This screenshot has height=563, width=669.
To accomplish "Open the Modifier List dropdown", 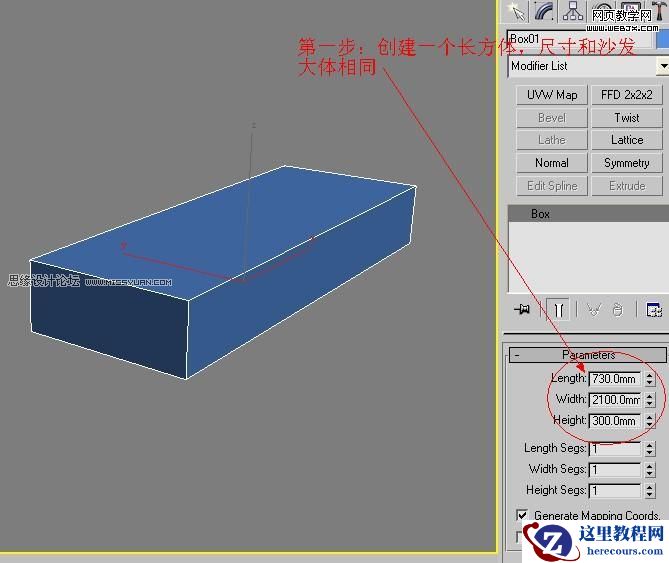I will coord(663,66).
